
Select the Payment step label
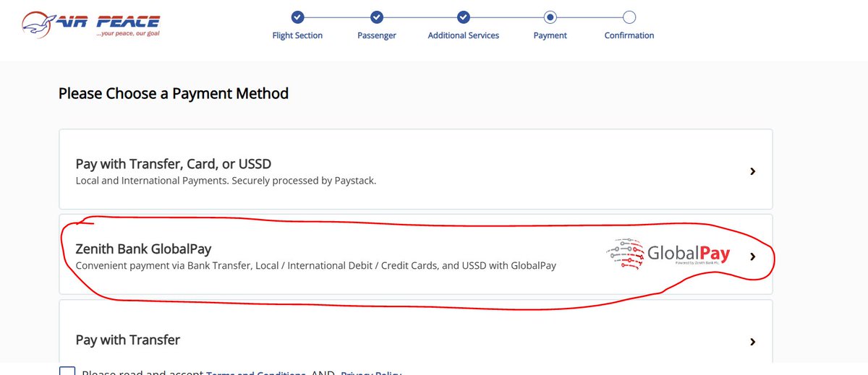[x=550, y=35]
